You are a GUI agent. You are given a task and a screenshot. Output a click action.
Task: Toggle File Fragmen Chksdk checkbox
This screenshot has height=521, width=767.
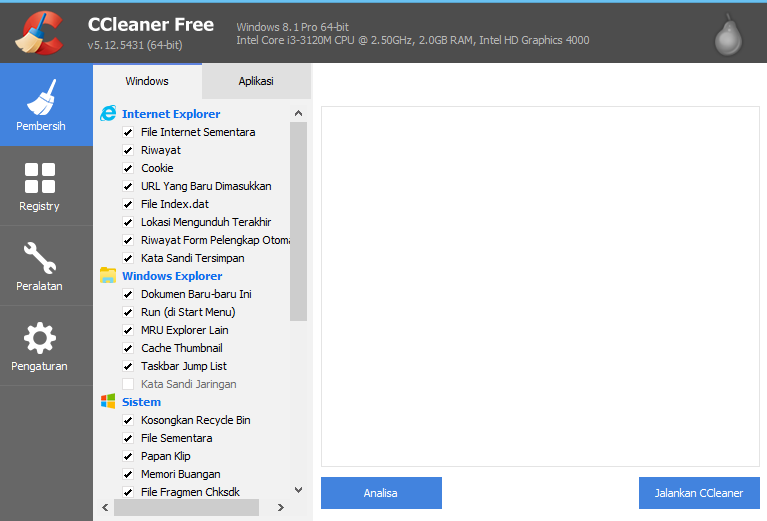[128, 492]
